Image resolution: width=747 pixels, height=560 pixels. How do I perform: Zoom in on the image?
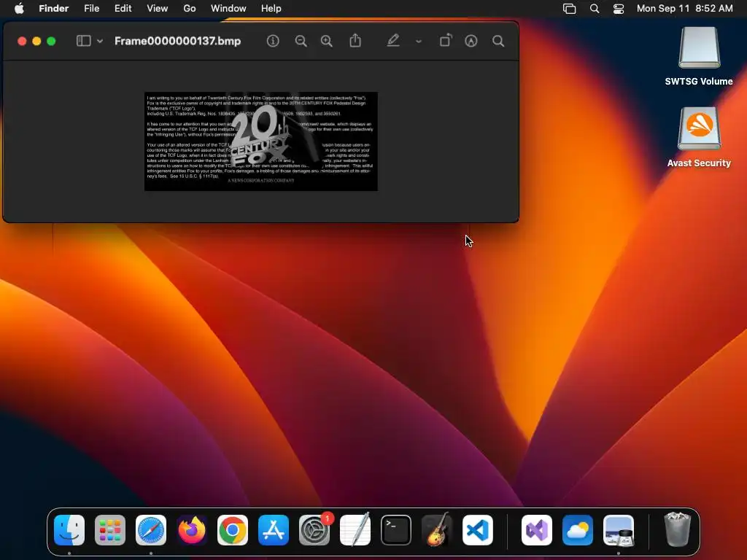coord(327,41)
